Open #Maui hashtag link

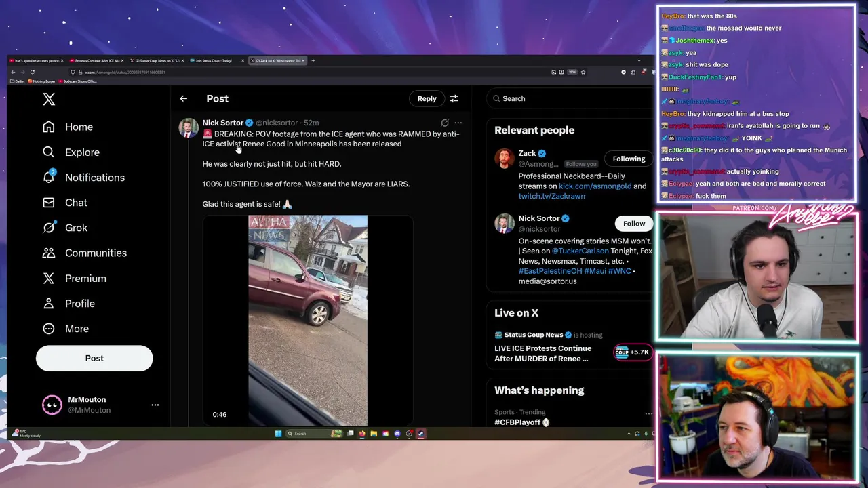[595, 271]
